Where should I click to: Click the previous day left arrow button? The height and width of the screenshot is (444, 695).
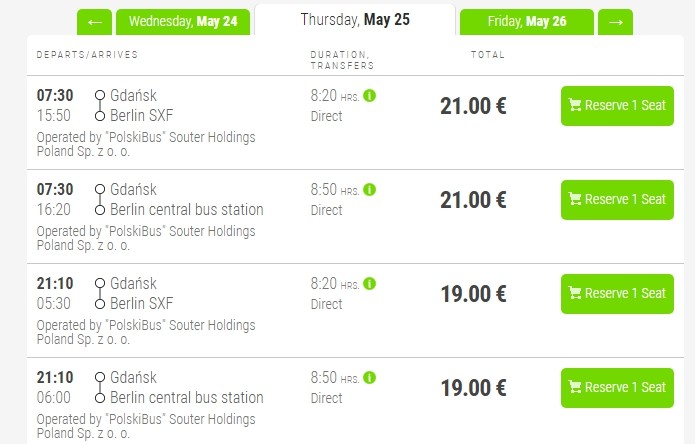(x=94, y=22)
